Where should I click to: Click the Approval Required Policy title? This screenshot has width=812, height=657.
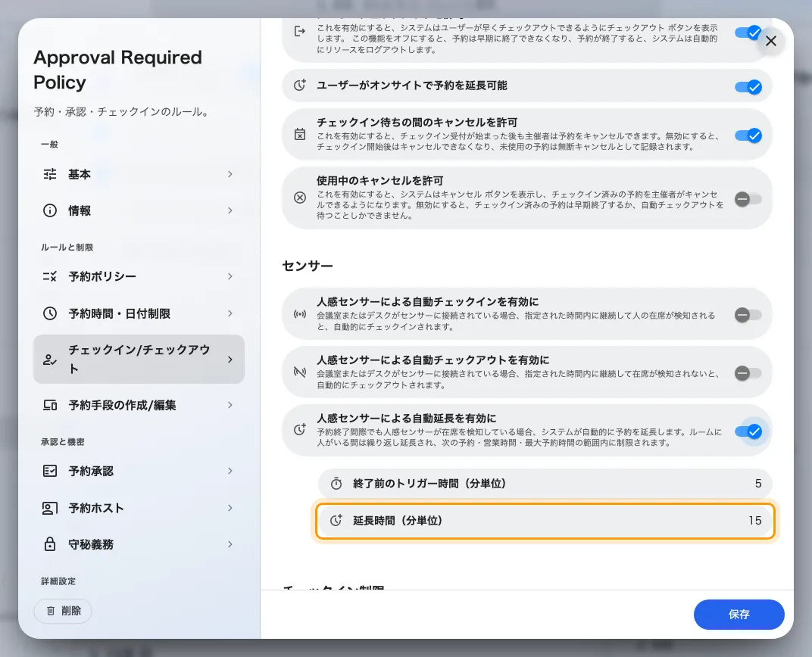coord(117,70)
